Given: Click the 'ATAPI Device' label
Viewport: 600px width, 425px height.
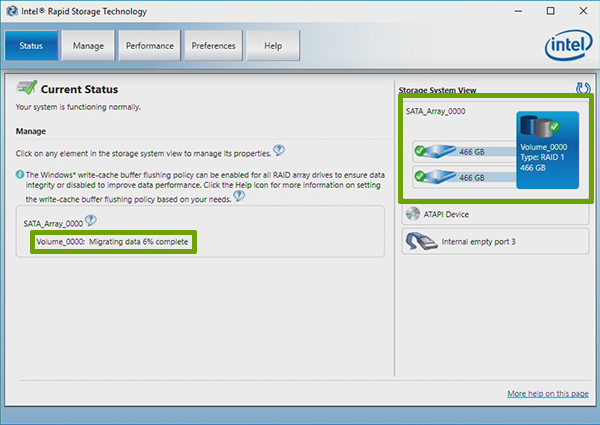Looking at the screenshot, I should tap(446, 214).
